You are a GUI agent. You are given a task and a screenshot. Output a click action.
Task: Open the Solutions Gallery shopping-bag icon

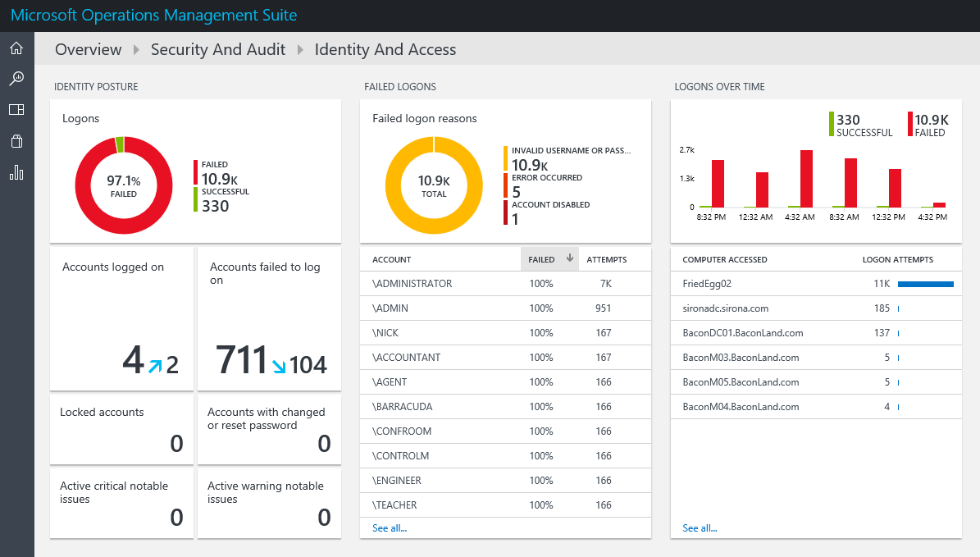pyautogui.click(x=16, y=140)
